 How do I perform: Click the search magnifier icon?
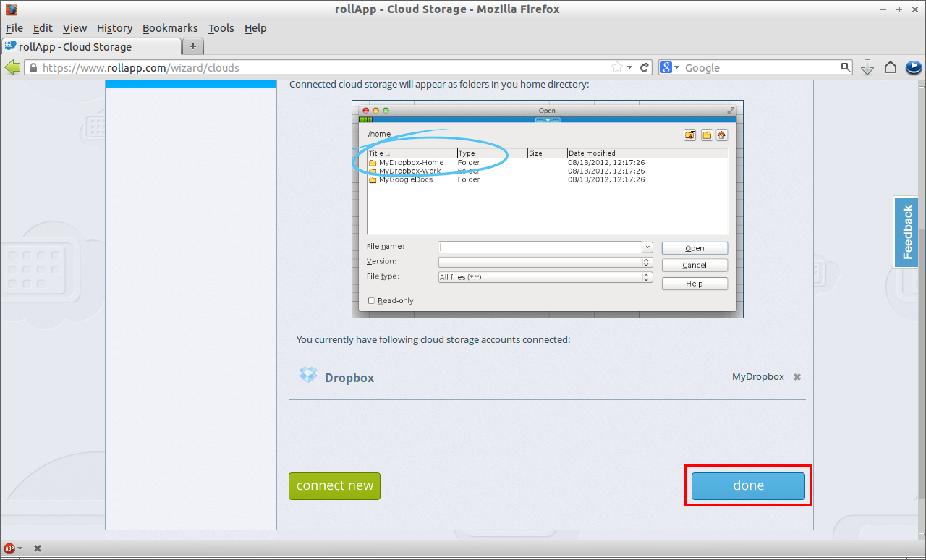pyautogui.click(x=846, y=67)
